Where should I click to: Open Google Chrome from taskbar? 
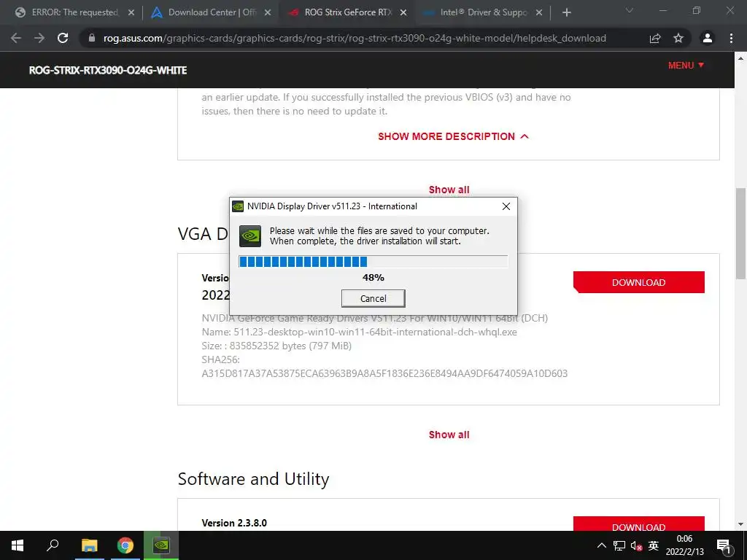point(125,545)
